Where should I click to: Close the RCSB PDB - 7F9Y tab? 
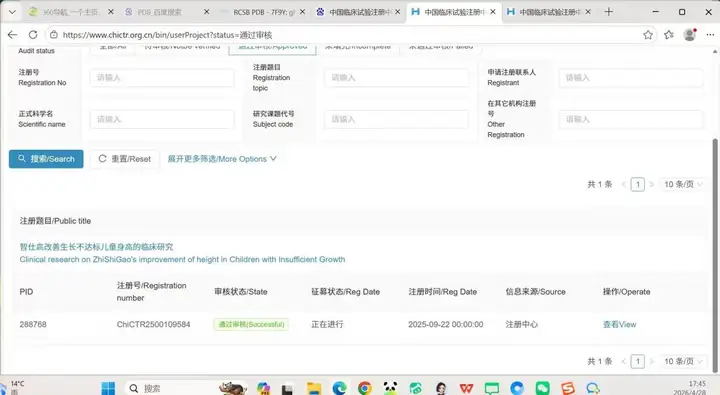tap(302, 12)
